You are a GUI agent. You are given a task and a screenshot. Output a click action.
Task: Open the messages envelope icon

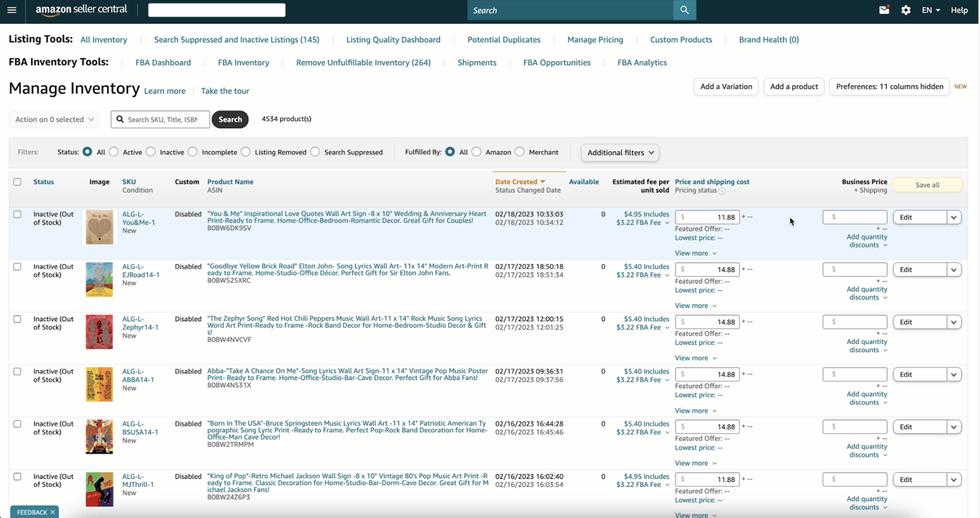884,10
